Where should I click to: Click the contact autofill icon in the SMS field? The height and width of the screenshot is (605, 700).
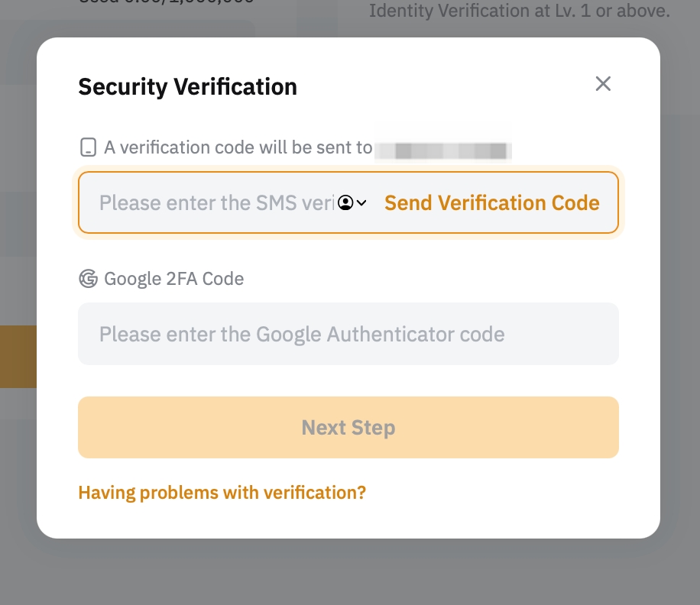tap(345, 203)
